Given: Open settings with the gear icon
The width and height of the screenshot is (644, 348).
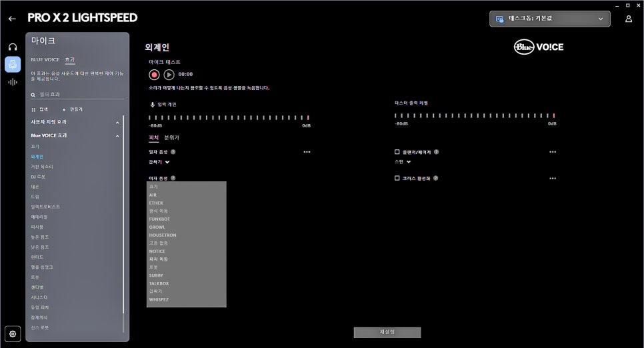Looking at the screenshot, I should tap(13, 333).
